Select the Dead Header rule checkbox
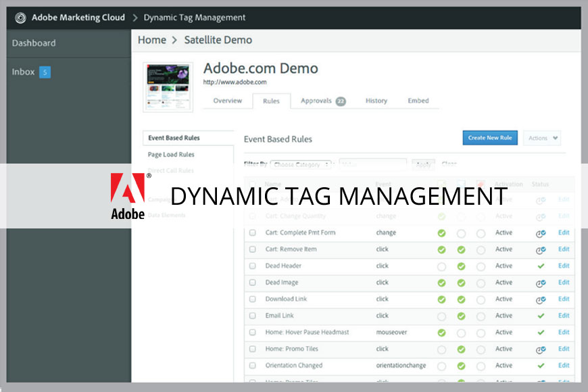 point(252,266)
